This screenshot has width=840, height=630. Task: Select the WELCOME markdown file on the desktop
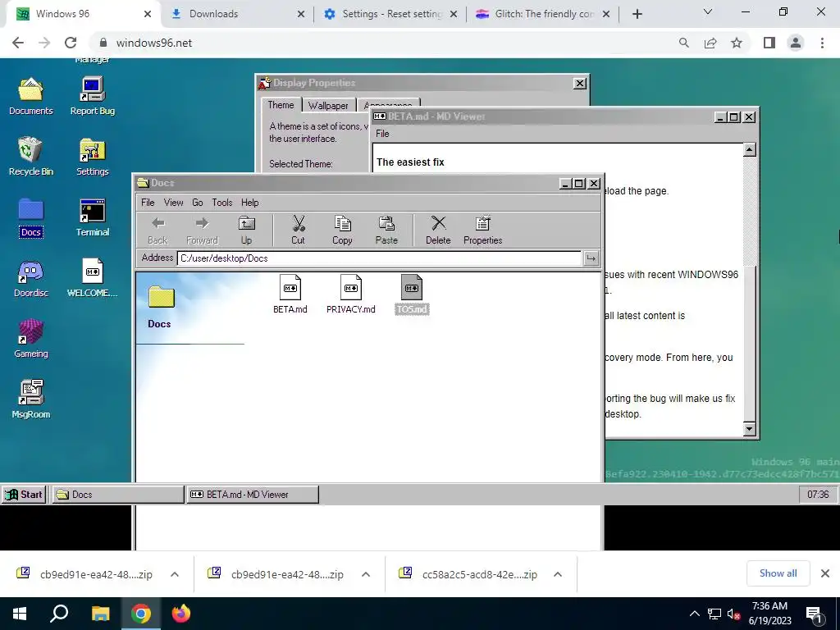[x=92, y=279]
